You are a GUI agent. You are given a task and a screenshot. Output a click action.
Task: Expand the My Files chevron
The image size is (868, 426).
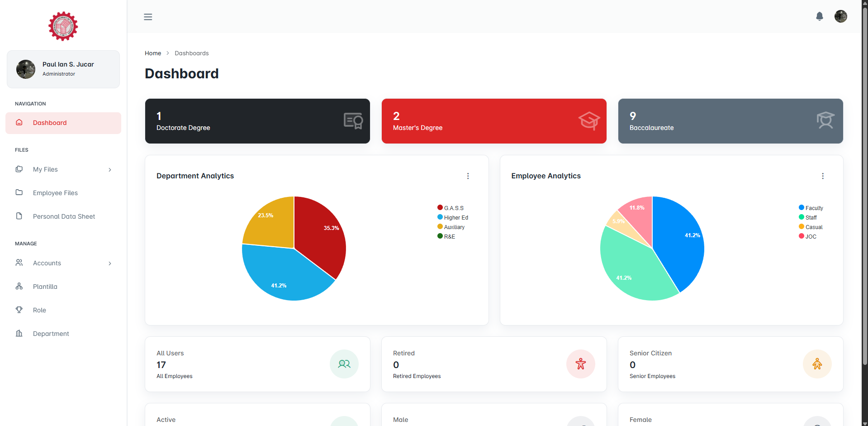tap(110, 170)
